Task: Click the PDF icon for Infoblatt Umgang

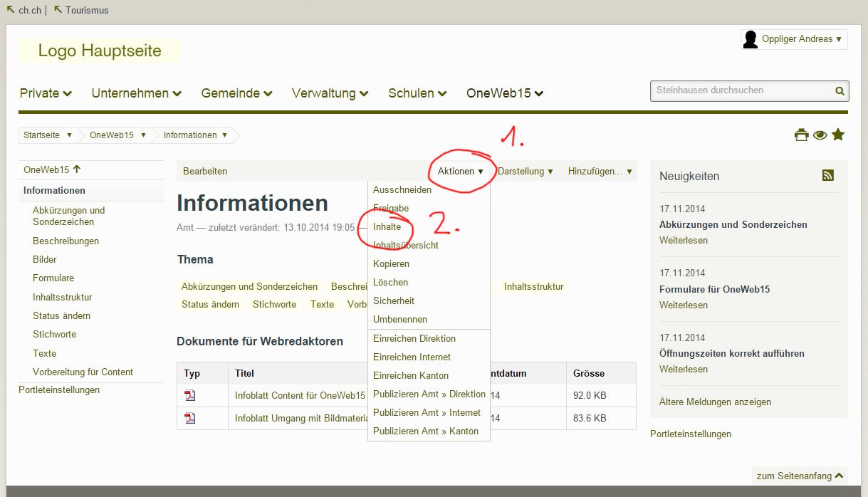Action: 190,418
